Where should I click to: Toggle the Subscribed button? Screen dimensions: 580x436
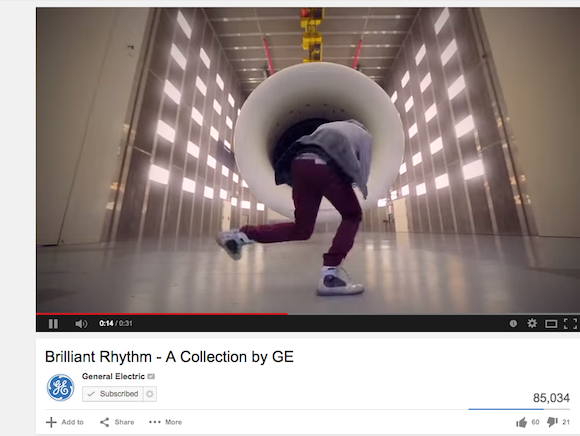(x=112, y=394)
